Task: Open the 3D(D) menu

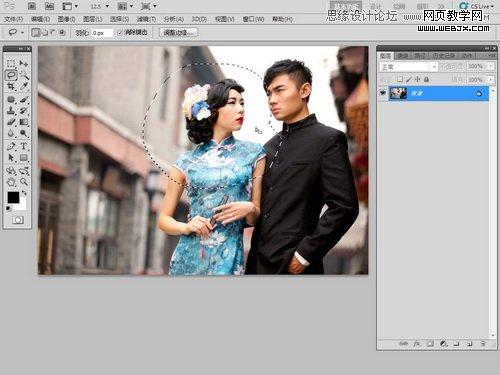Action: (x=199, y=19)
